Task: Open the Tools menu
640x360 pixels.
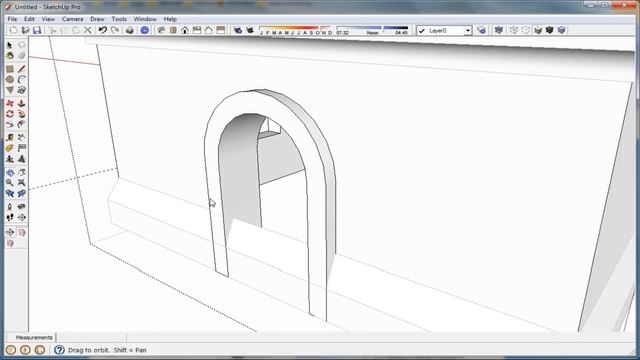Action: [x=119, y=19]
